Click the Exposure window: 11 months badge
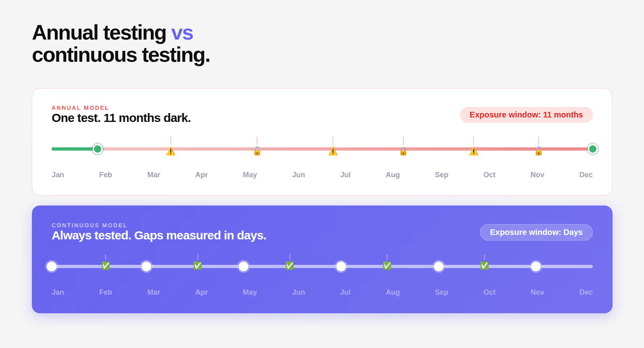Screen dimensions: 644x348 [526, 115]
